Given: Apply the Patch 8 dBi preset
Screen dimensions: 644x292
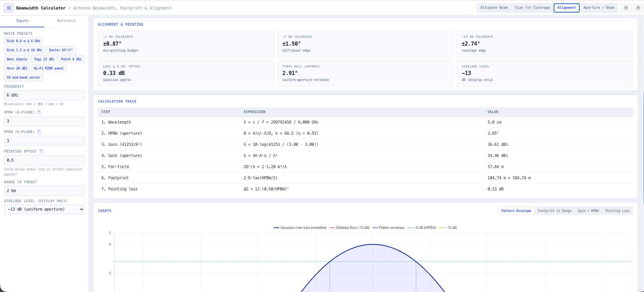Looking at the screenshot, I should (x=71, y=59).
